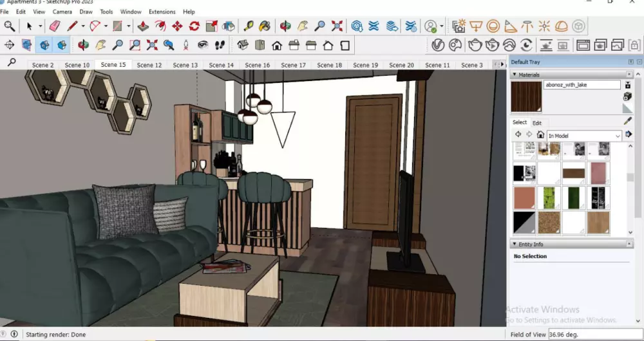Start V-Ray render with teapot icon
644x341 pixels.
coord(475,45)
